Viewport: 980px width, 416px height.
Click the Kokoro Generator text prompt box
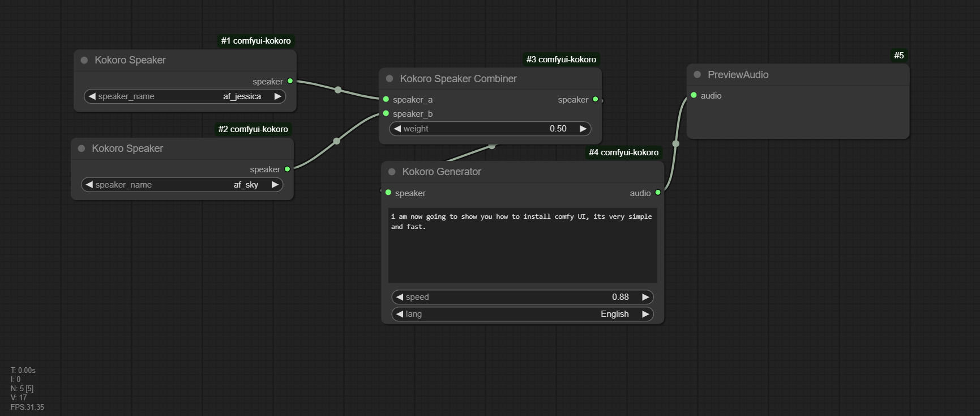click(523, 246)
